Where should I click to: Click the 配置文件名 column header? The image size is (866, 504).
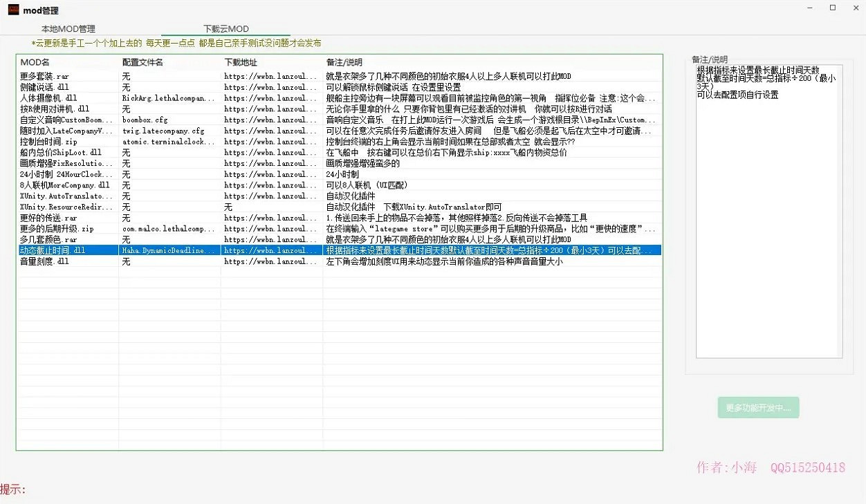pyautogui.click(x=142, y=62)
